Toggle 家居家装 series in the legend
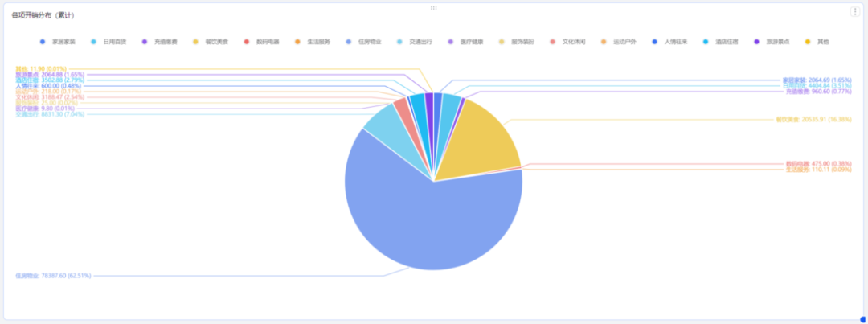Image resolution: width=868 pixels, height=324 pixels. [x=58, y=42]
